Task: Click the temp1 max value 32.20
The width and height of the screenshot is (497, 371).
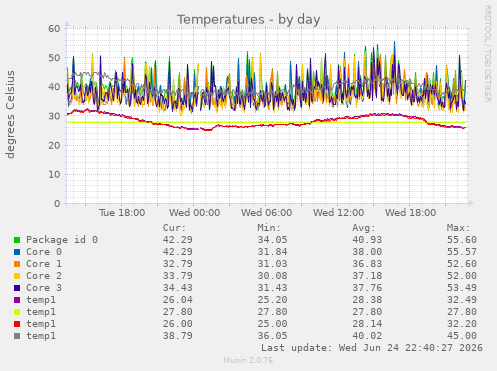Action: [x=462, y=324]
